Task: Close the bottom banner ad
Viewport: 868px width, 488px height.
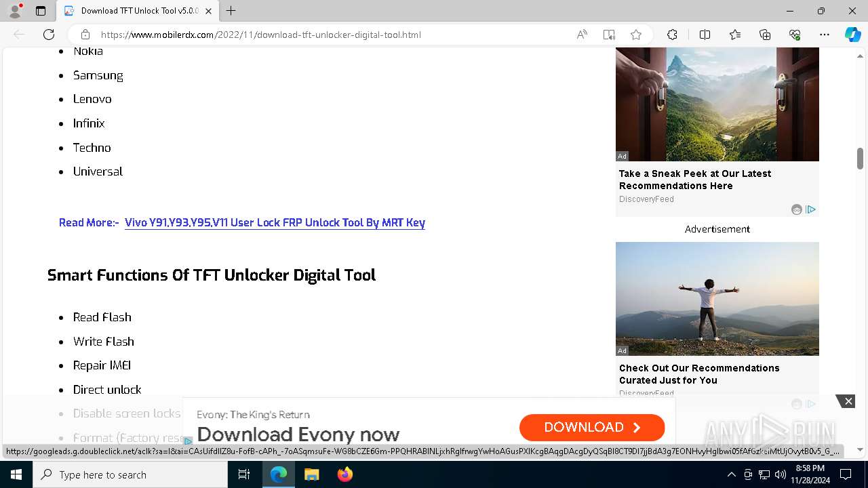Action: [x=848, y=402]
